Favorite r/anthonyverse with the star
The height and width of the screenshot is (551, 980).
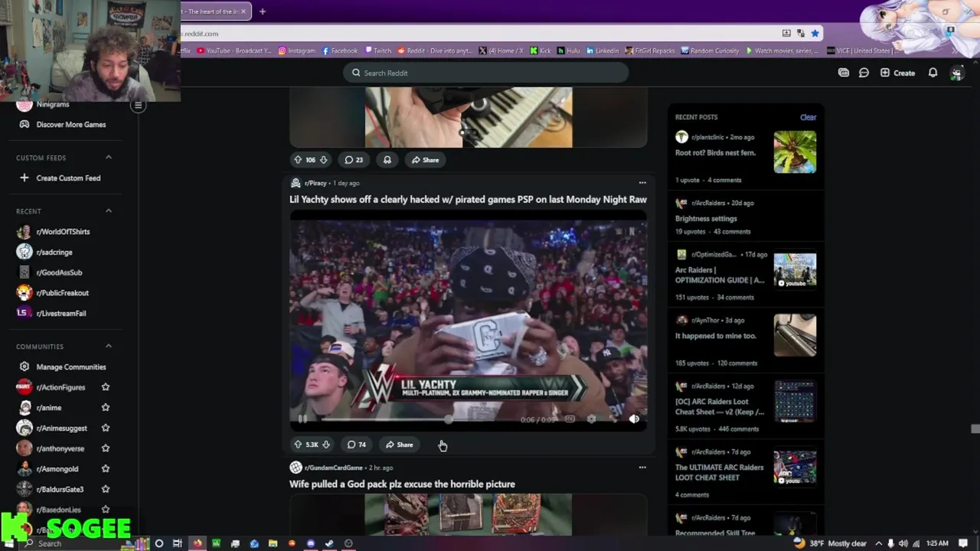point(106,448)
